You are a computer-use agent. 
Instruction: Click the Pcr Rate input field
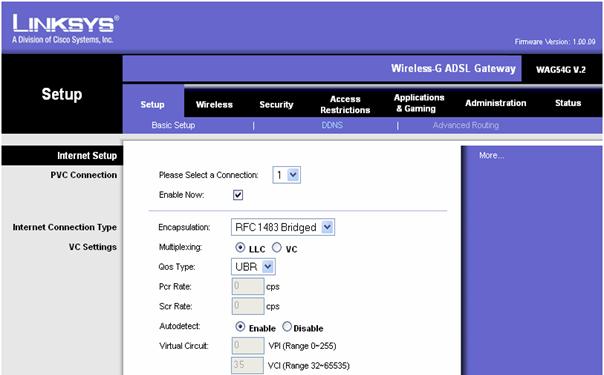[248, 286]
